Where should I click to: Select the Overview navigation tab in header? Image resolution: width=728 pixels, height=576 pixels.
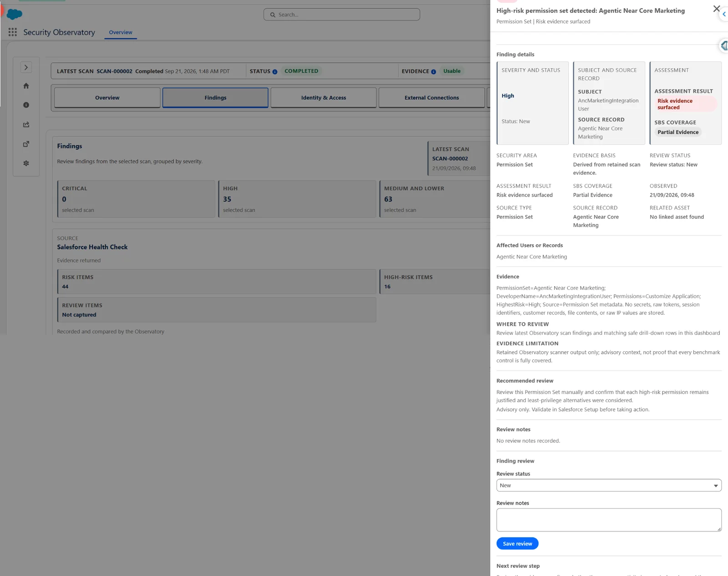[x=121, y=32]
